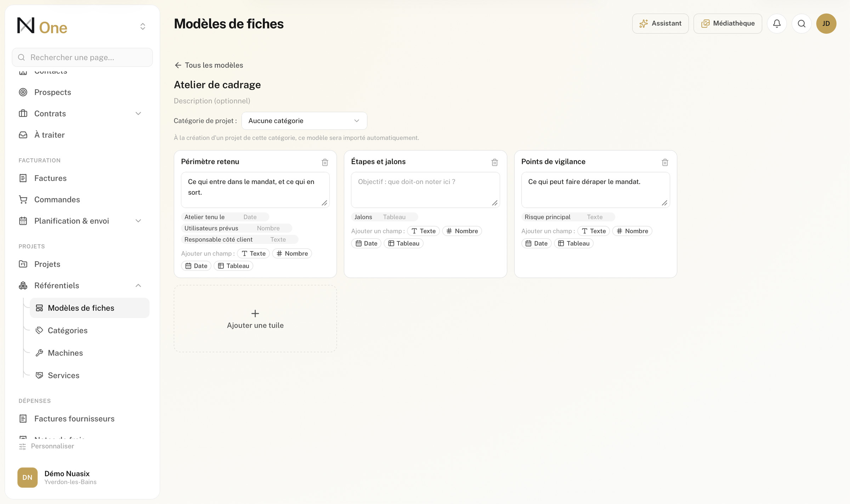Viewport: 850px width, 504px height.
Task: Delete the Points de vigilance tile
Action: 665,162
